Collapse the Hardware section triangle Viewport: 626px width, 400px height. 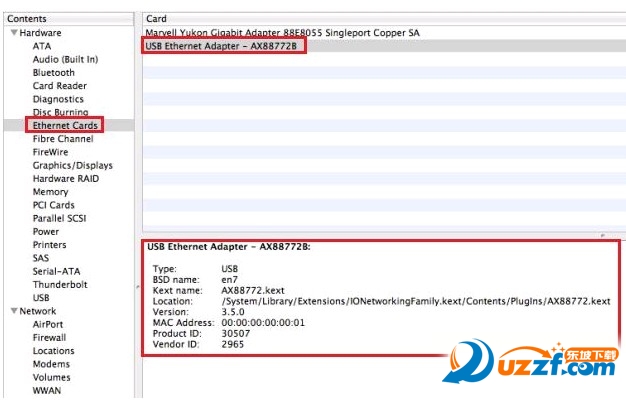click(14, 33)
